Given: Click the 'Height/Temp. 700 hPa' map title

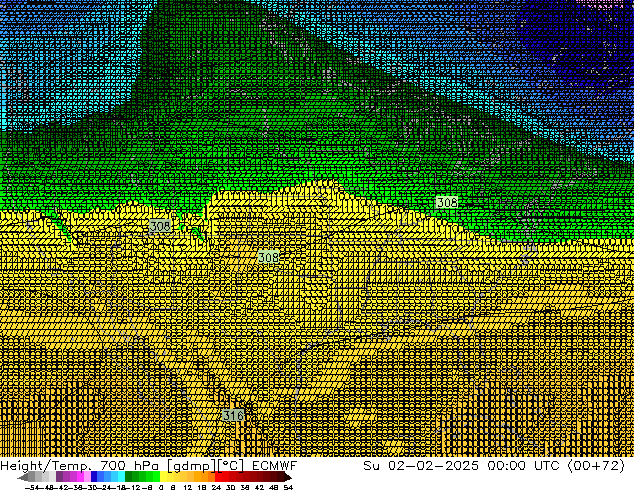Looking at the screenshot, I should point(79,466).
